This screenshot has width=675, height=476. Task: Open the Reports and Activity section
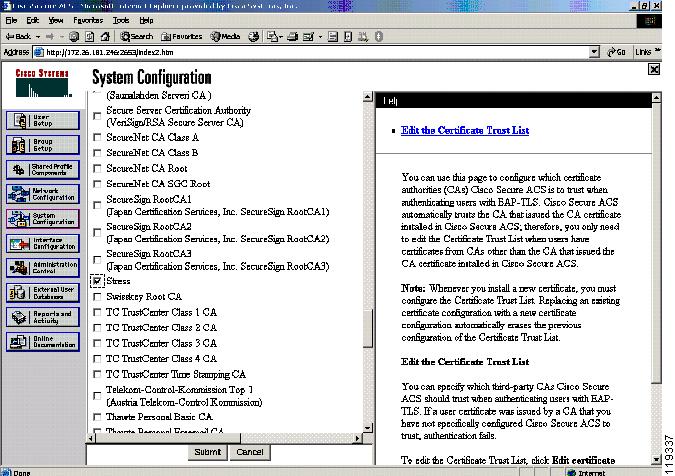click(x=43, y=317)
